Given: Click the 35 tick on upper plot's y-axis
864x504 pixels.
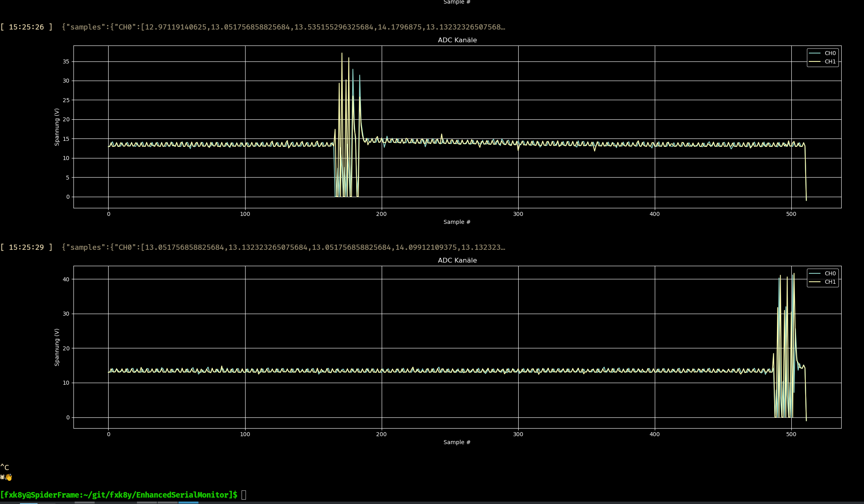Looking at the screenshot, I should 65,61.
